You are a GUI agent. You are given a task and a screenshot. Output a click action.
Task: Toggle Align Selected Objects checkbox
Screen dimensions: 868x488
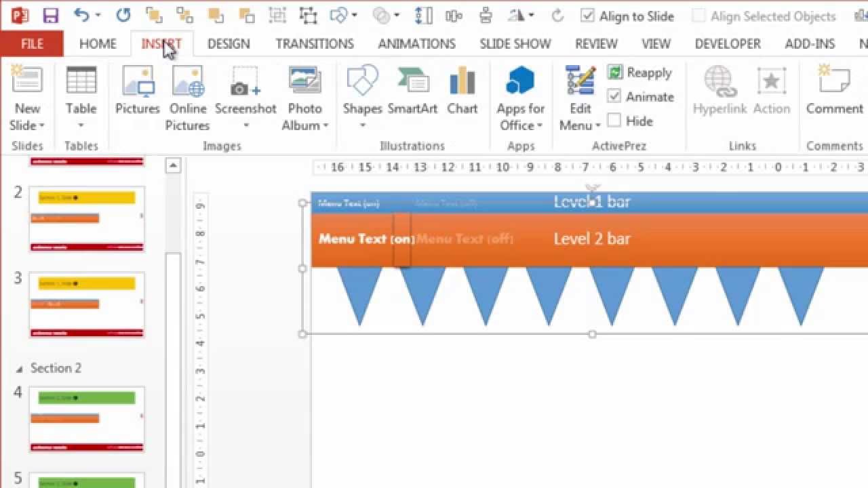coord(698,16)
